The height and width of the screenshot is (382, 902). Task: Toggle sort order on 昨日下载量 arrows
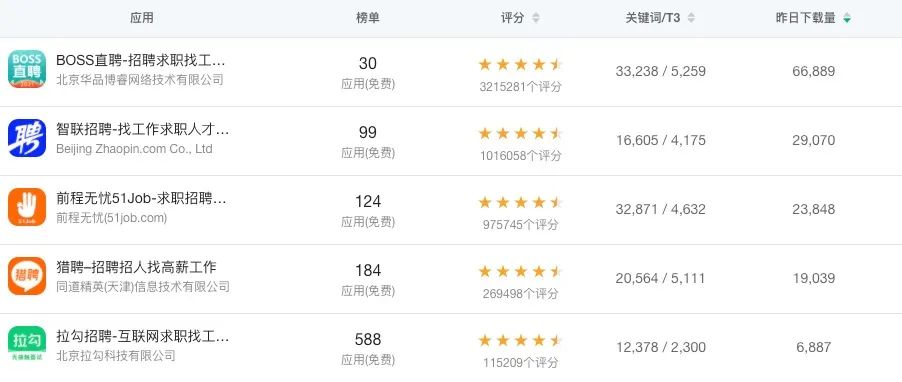click(847, 18)
